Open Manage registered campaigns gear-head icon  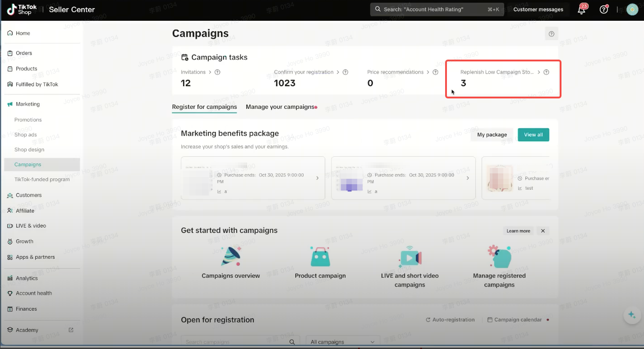499,256
